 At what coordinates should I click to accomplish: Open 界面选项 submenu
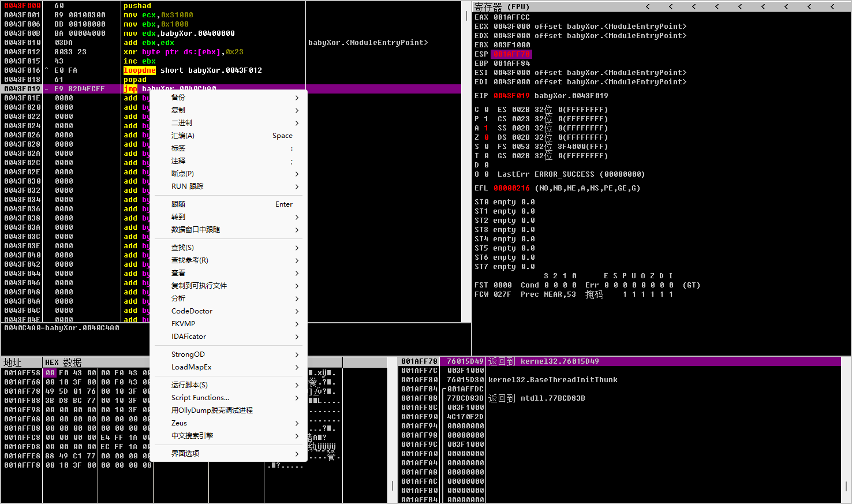pos(229,454)
